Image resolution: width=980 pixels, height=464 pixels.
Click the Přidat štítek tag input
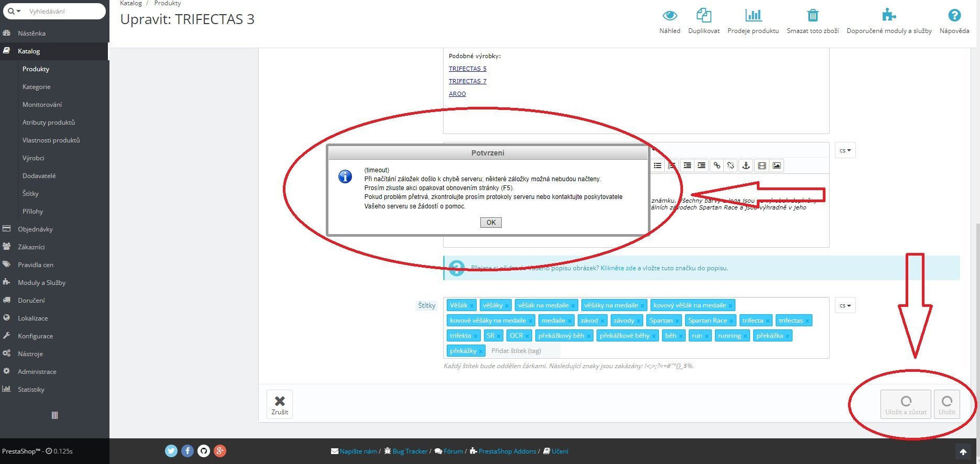coord(524,351)
